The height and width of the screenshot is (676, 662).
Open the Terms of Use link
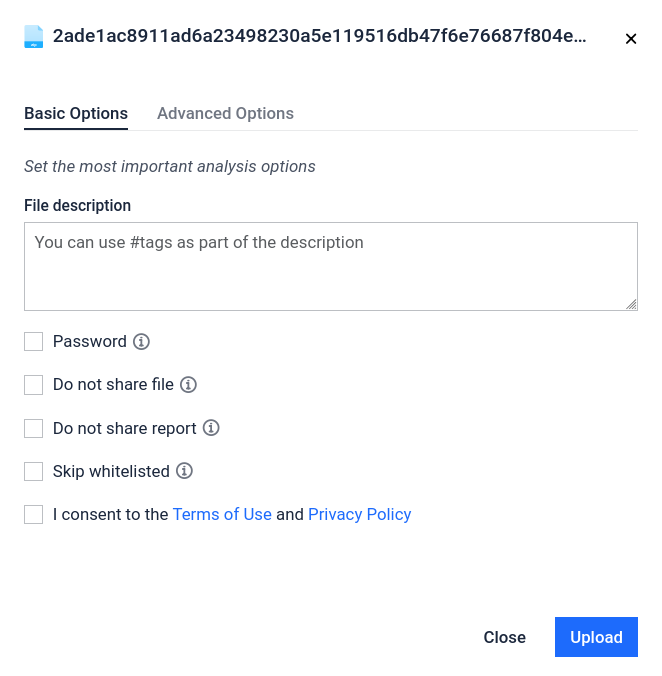coord(222,514)
